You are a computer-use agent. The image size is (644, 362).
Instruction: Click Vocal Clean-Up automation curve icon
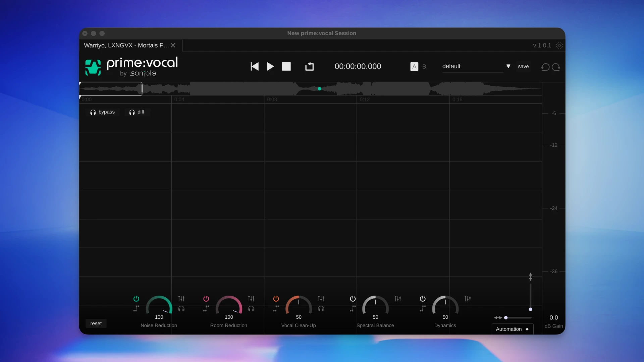(x=276, y=309)
